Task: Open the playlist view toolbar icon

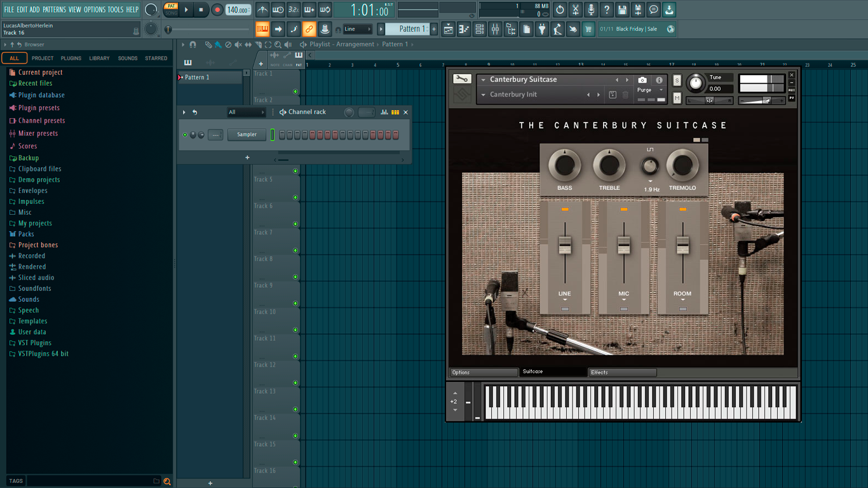Action: pos(449,29)
